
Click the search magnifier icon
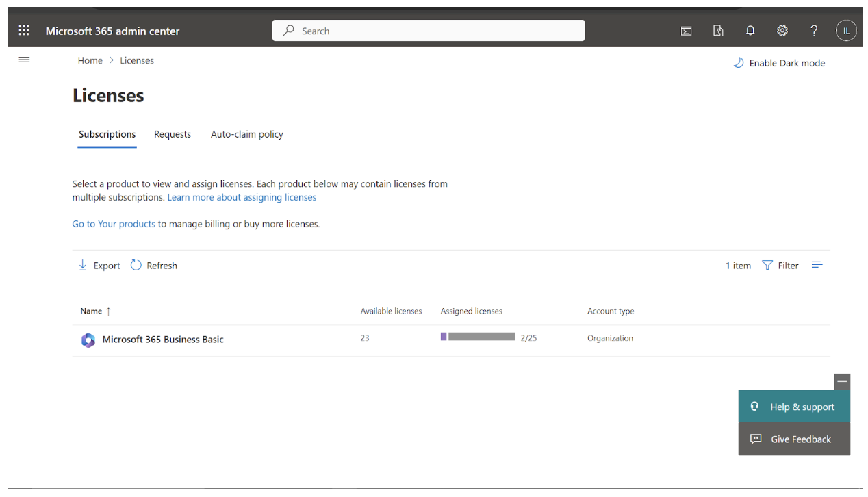pyautogui.click(x=289, y=31)
